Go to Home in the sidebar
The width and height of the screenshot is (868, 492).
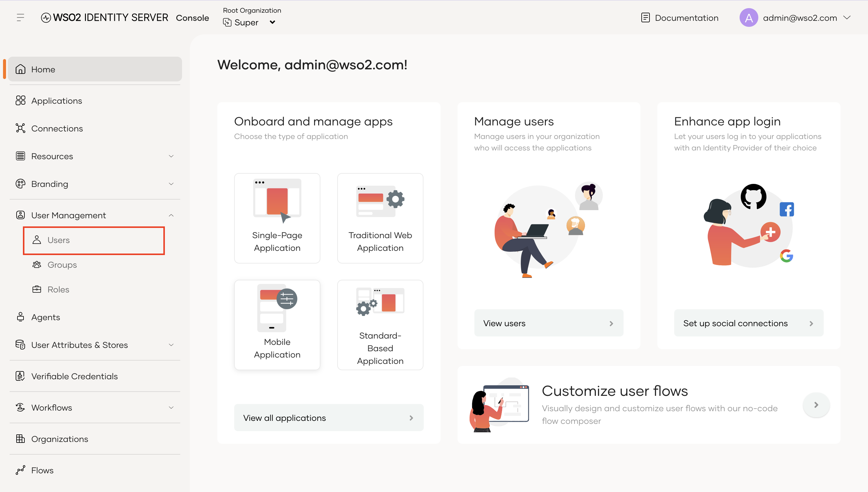[x=95, y=69]
